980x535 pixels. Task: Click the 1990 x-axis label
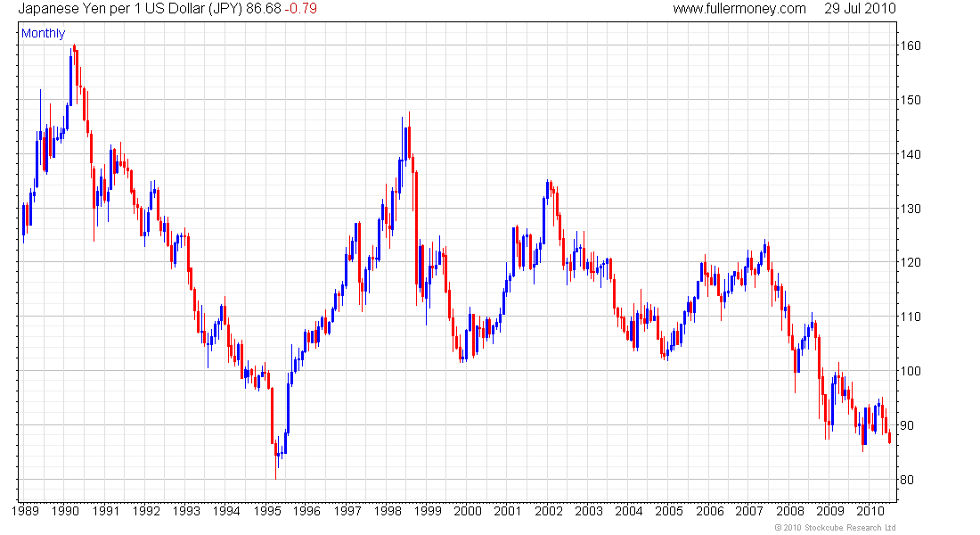tap(65, 511)
